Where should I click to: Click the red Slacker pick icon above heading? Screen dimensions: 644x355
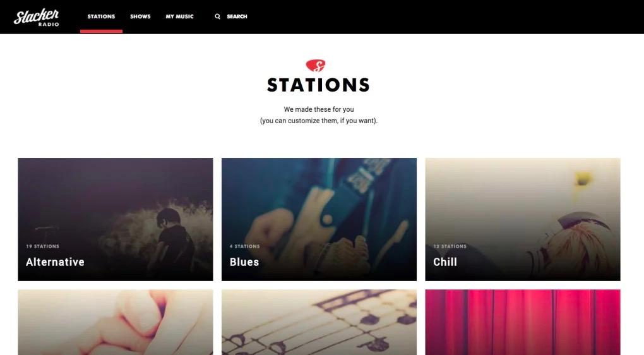point(316,65)
